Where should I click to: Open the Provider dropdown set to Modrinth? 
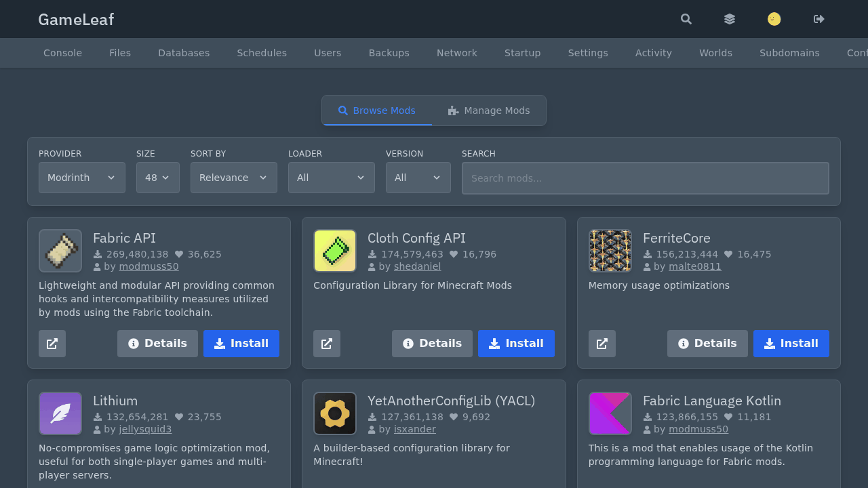[x=82, y=178]
